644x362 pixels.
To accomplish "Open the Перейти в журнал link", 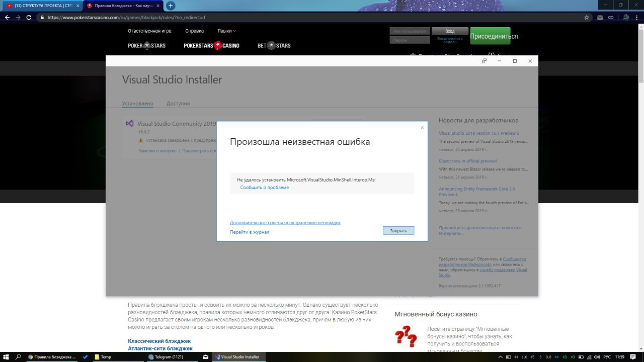I will 250,232.
